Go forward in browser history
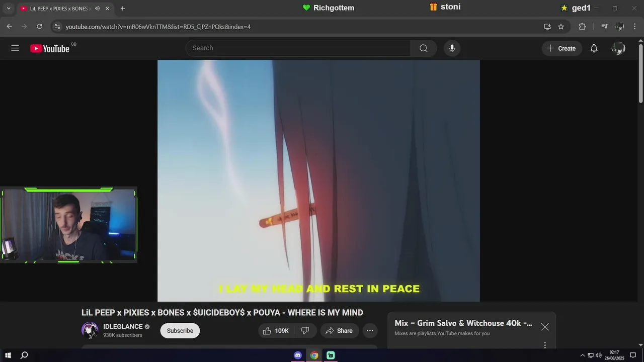The image size is (644, 362). (24, 27)
